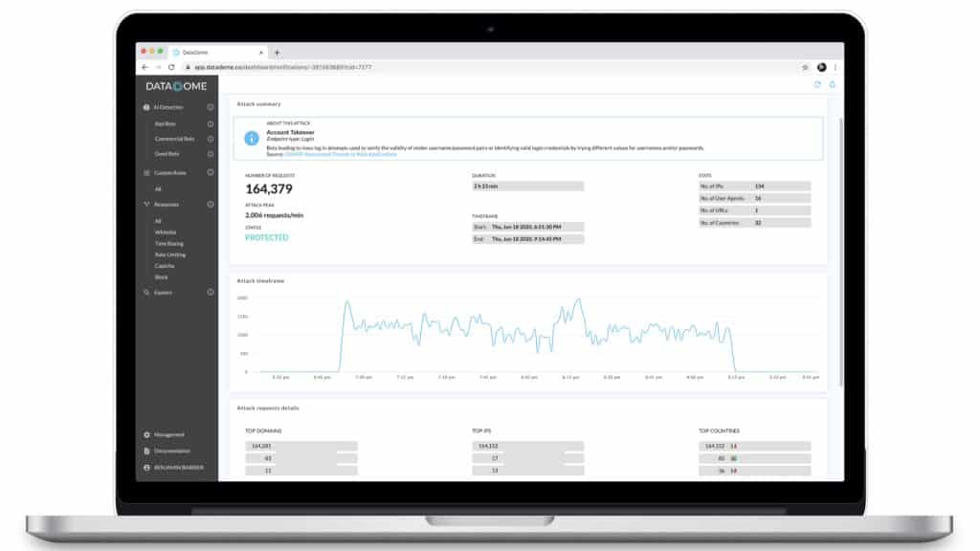The image size is (980, 551).
Task: Click the user name at sidebar bottom
Action: (179, 467)
